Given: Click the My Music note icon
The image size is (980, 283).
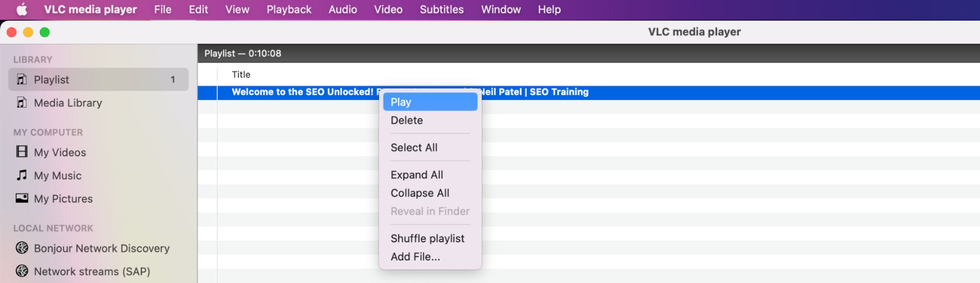Looking at the screenshot, I should coord(22,175).
